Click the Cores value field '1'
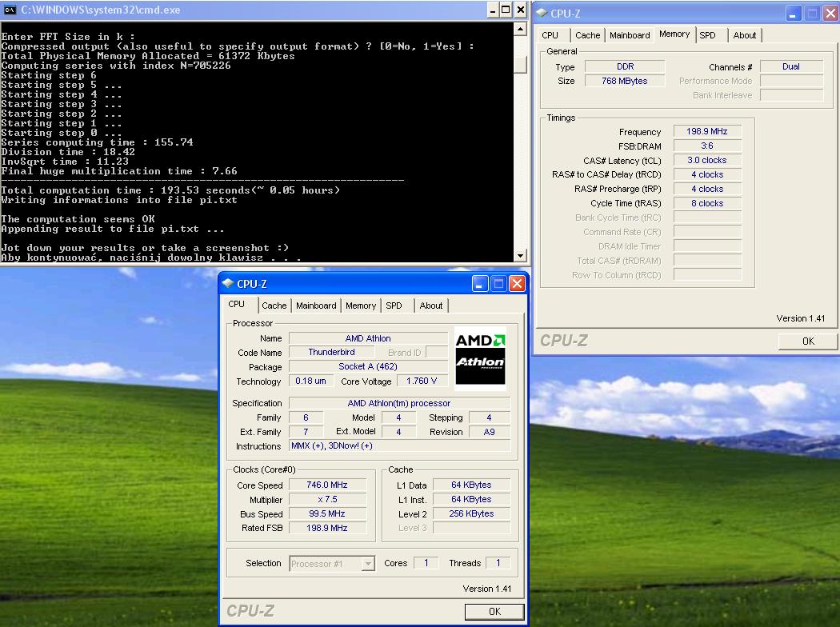The width and height of the screenshot is (840, 627). (426, 563)
